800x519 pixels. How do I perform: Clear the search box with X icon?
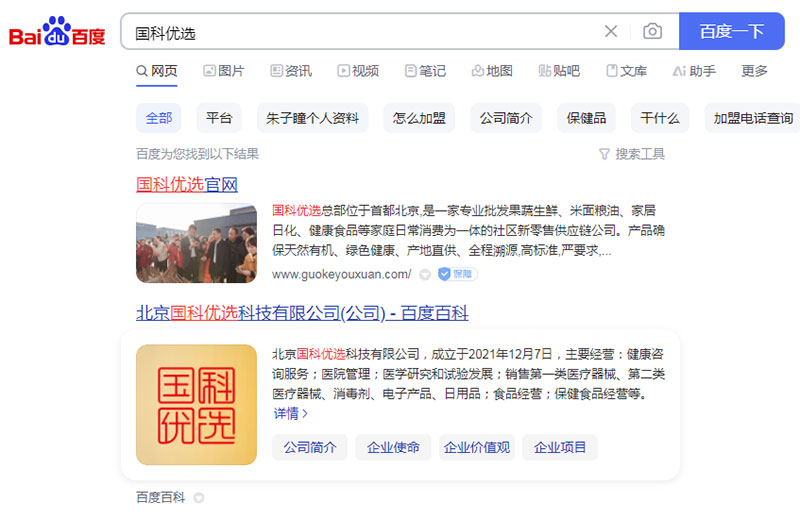(611, 31)
